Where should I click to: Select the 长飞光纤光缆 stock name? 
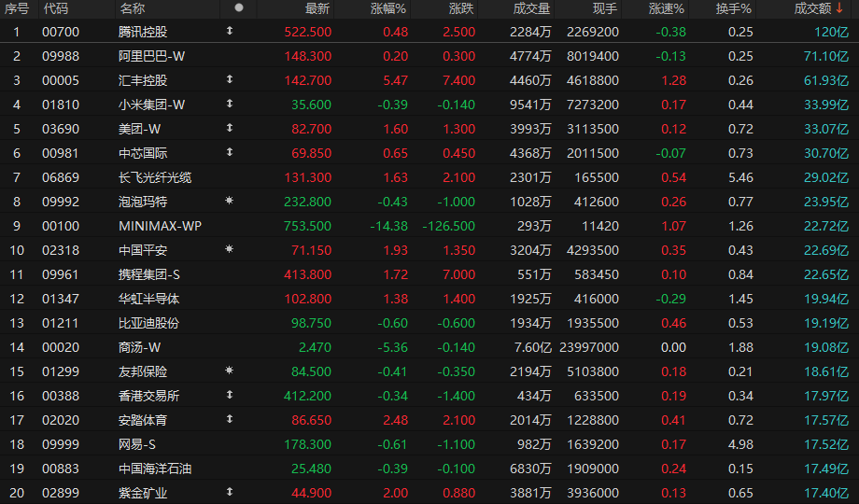155,177
